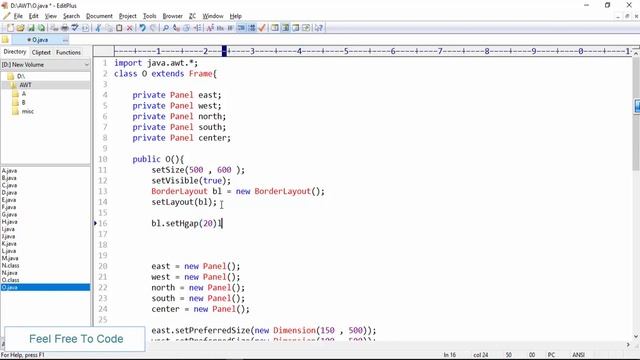Cut selection with the scissors icon

pos(98,28)
